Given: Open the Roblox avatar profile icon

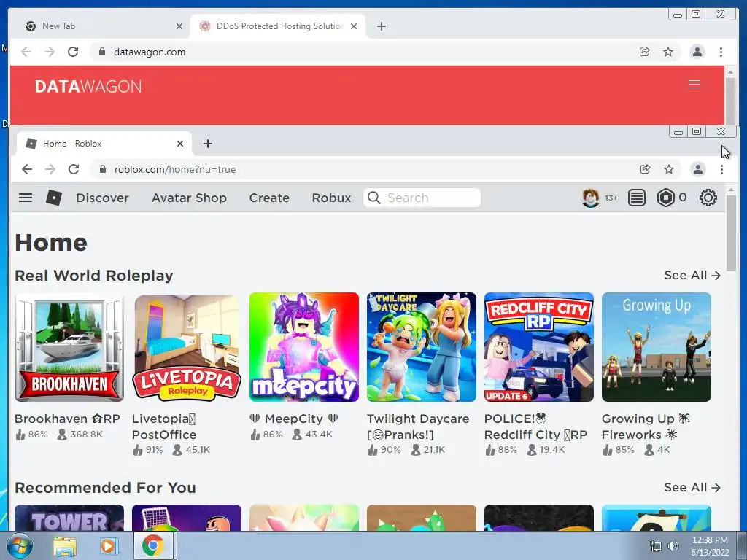Looking at the screenshot, I should [591, 198].
